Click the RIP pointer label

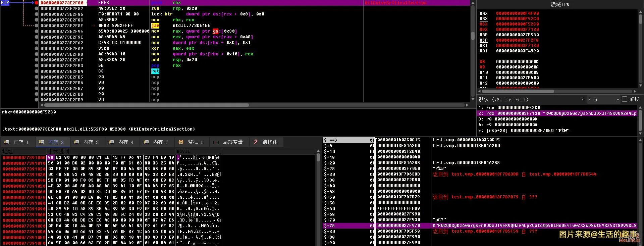pos(5,3)
